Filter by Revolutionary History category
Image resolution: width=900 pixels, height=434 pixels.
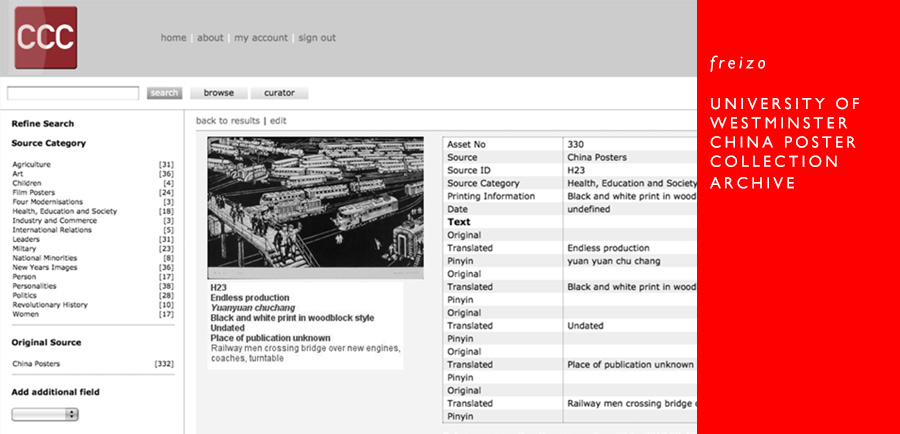tap(49, 305)
